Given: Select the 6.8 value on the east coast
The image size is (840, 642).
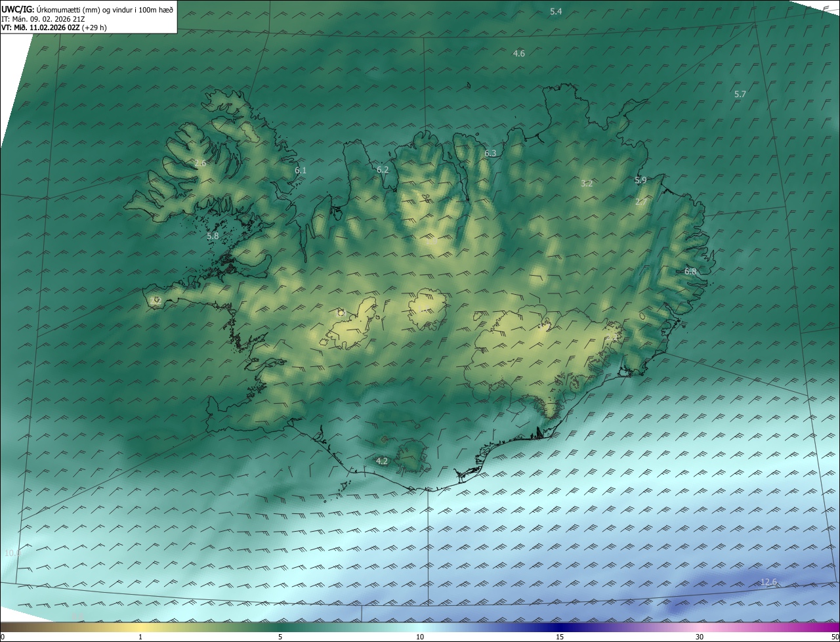Looking at the screenshot, I should [x=690, y=271].
